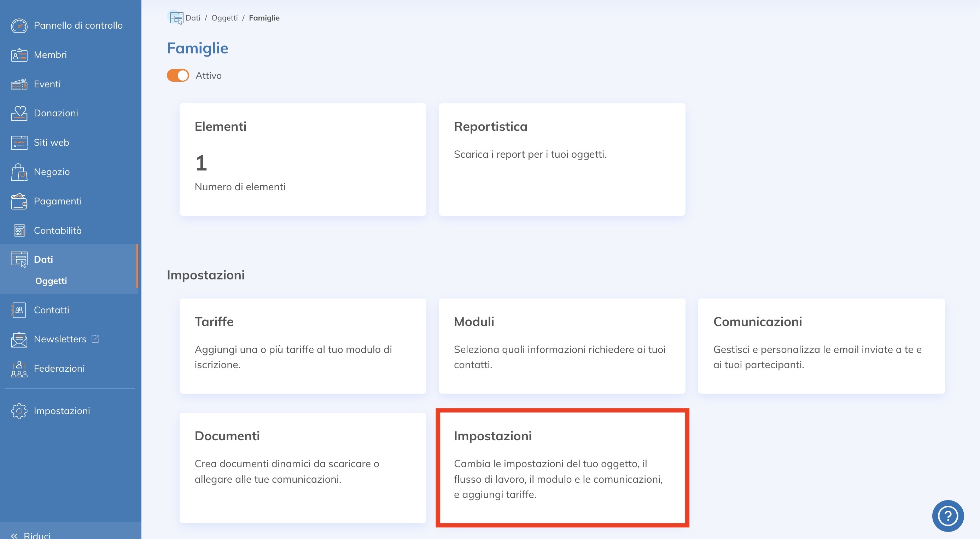Screen dimensions: 980x539
Task: Toggle the Attivo switch off
Action: 178,75
